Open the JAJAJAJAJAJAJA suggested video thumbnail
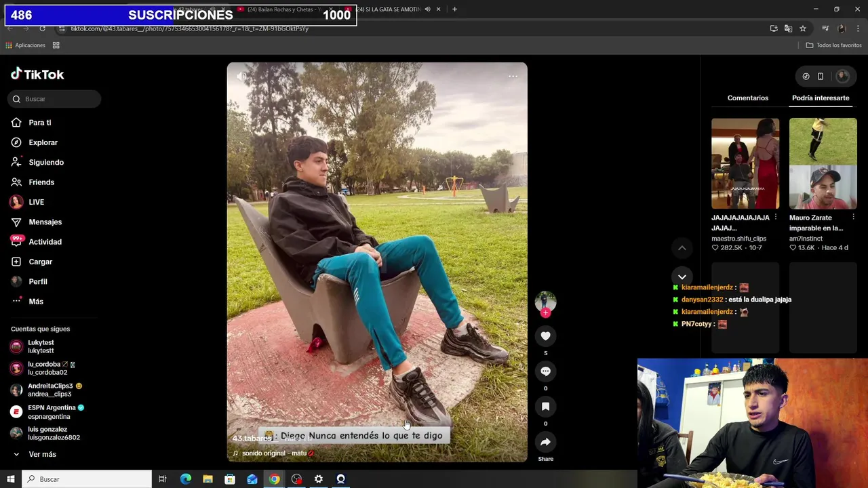 [745, 163]
